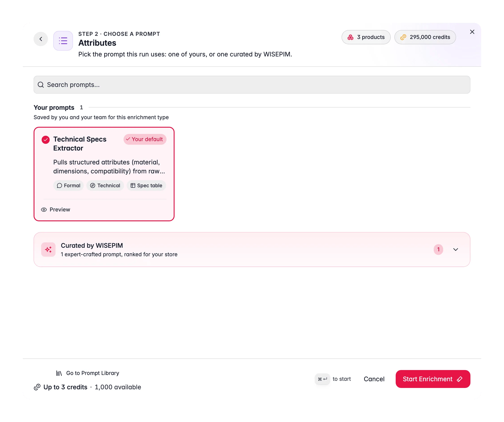This screenshot has height=422, width=504.
Task: Click the Formal tone tag
Action: tap(69, 185)
